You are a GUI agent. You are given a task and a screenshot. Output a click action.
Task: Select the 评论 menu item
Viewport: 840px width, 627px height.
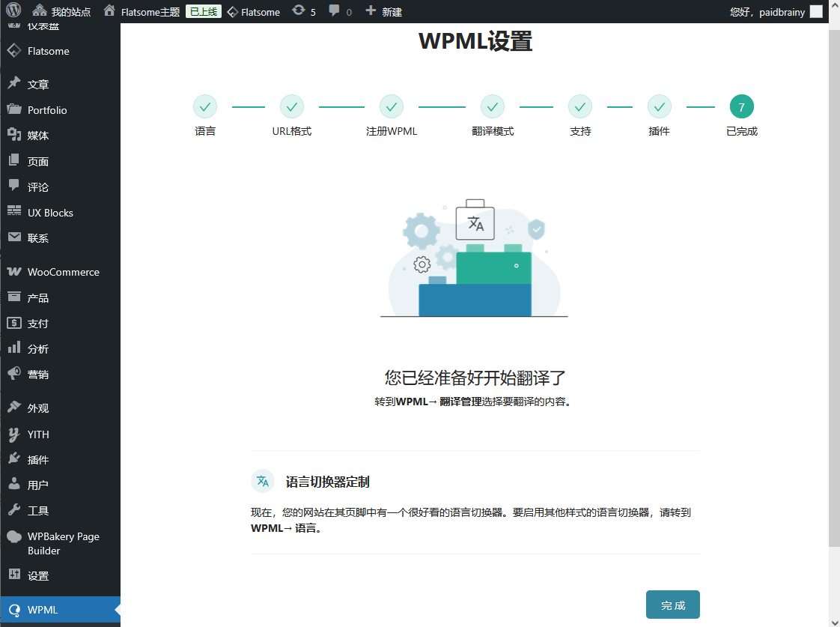(60, 187)
